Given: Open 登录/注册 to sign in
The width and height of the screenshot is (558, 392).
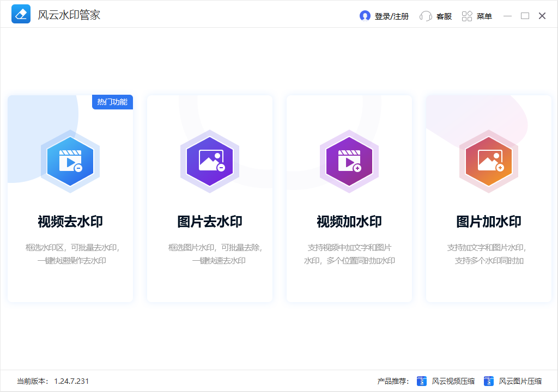Looking at the screenshot, I should coord(387,16).
